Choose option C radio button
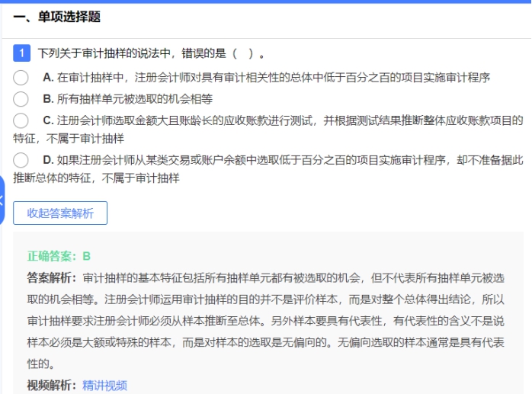This screenshot has width=532, height=394. point(21,120)
